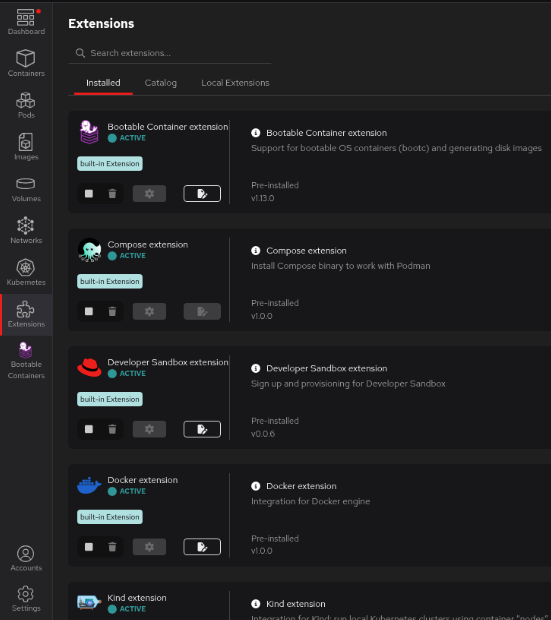Image resolution: width=551 pixels, height=620 pixels.
Task: Click the Compose extension gear button
Action: click(x=149, y=312)
